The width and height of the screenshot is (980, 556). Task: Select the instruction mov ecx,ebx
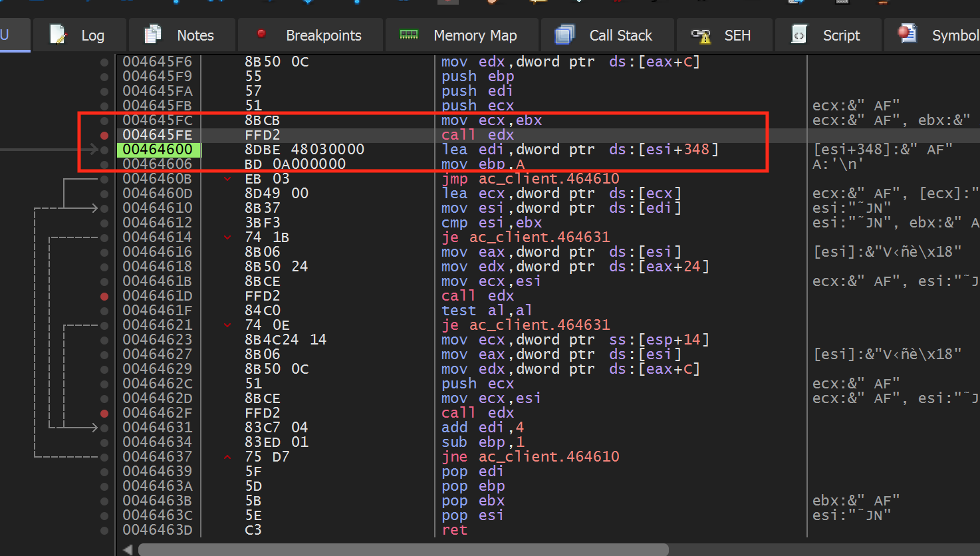(492, 120)
